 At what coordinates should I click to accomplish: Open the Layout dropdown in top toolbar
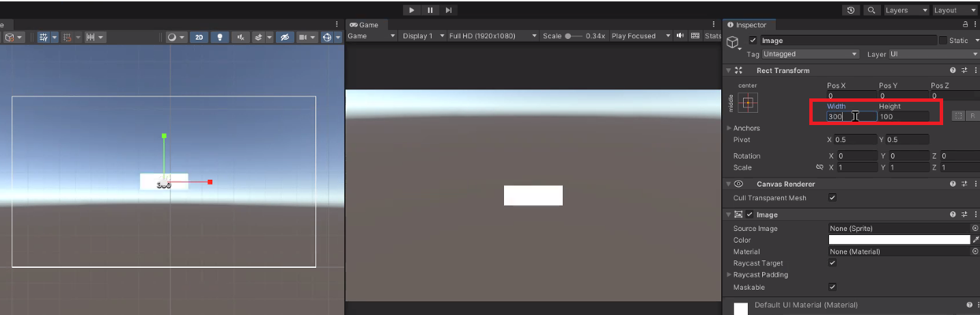point(955,10)
